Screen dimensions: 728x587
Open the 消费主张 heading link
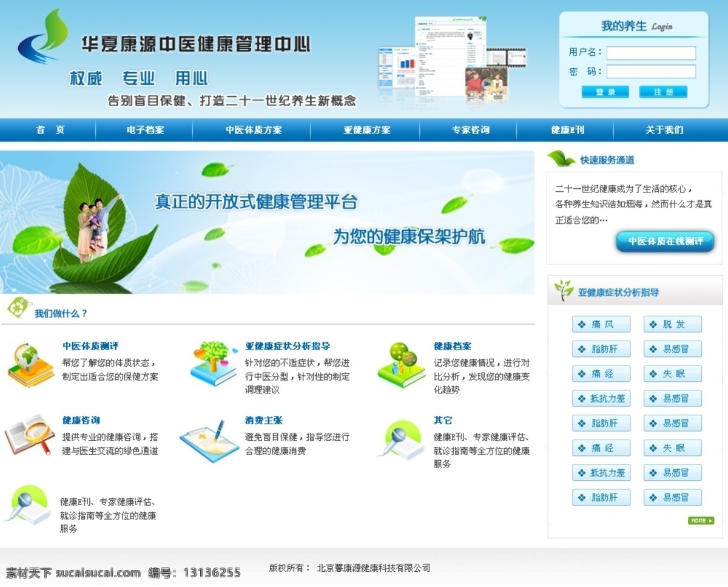(263, 420)
